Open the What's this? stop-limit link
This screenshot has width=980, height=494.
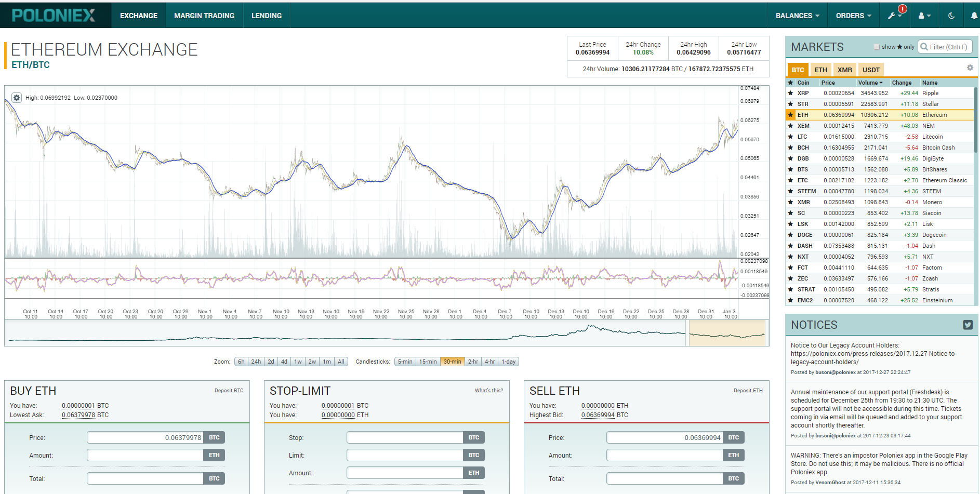pos(489,391)
